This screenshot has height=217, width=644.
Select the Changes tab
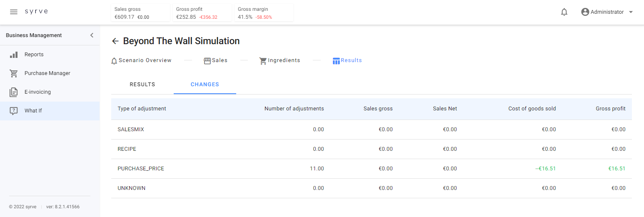205,85
